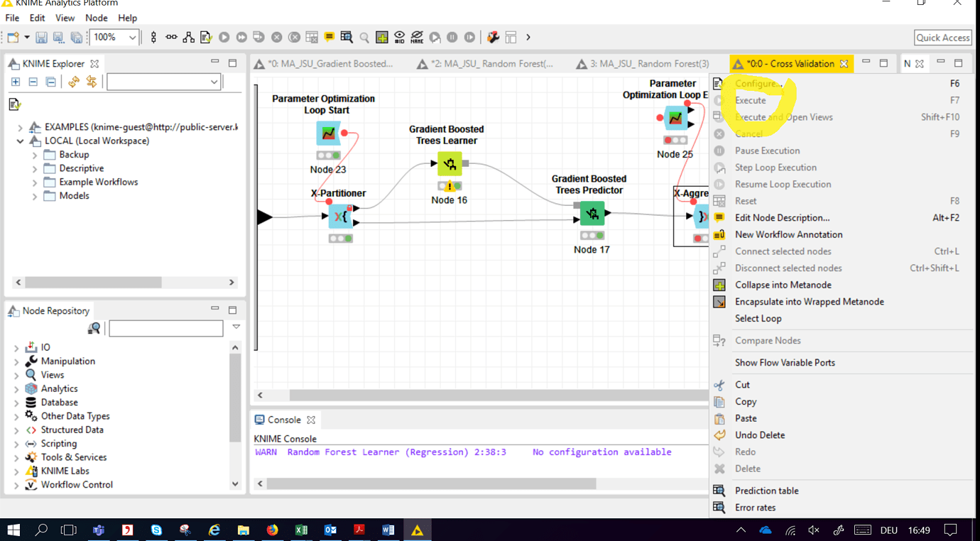
Task: Click the yellow New Workflow Annotation toolbar icon
Action: click(330, 37)
